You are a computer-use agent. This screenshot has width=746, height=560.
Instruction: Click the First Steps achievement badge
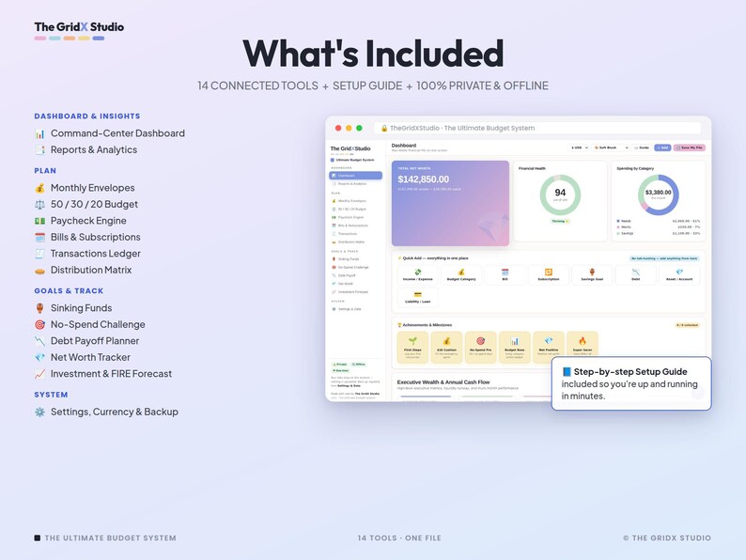pos(412,347)
